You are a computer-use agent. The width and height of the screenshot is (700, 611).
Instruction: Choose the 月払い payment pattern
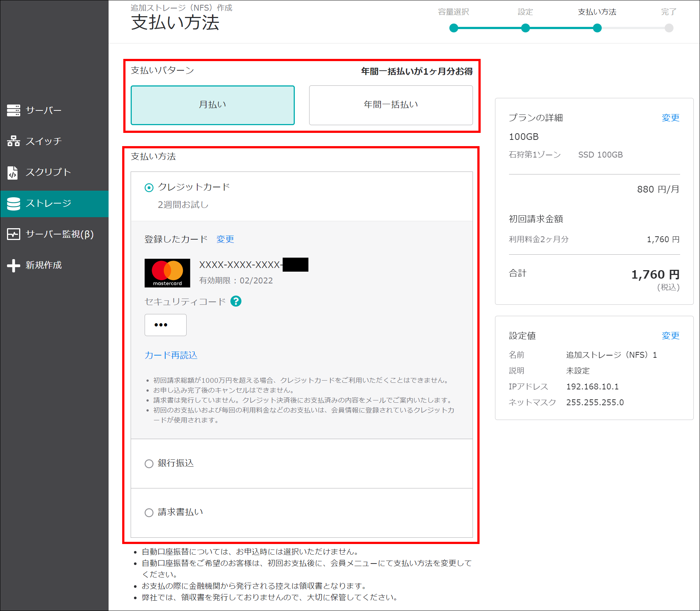point(213,105)
